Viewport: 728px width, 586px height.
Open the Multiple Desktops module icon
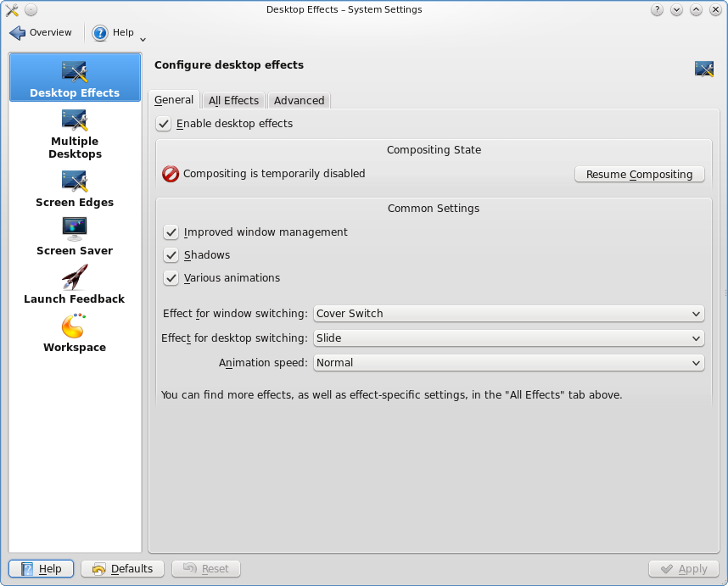(x=75, y=120)
